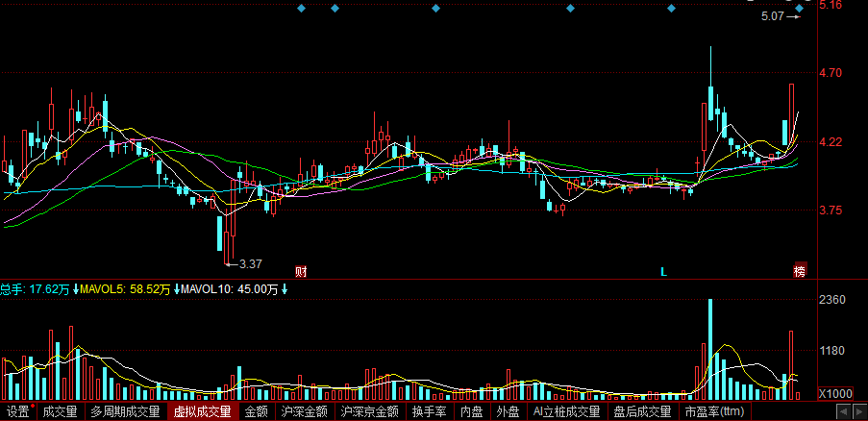Open the 沪深金额 tab
Screen dimensions: 868x421
pyautogui.click(x=304, y=412)
